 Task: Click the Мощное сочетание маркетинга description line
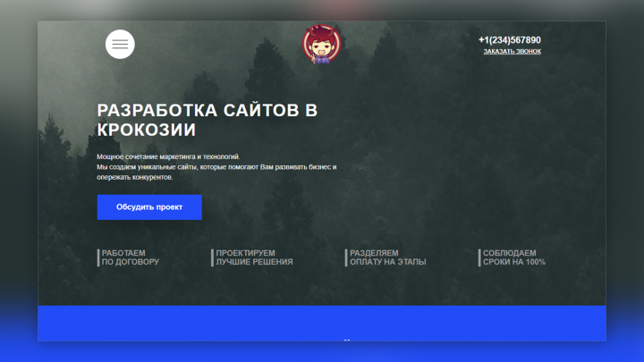click(168, 156)
